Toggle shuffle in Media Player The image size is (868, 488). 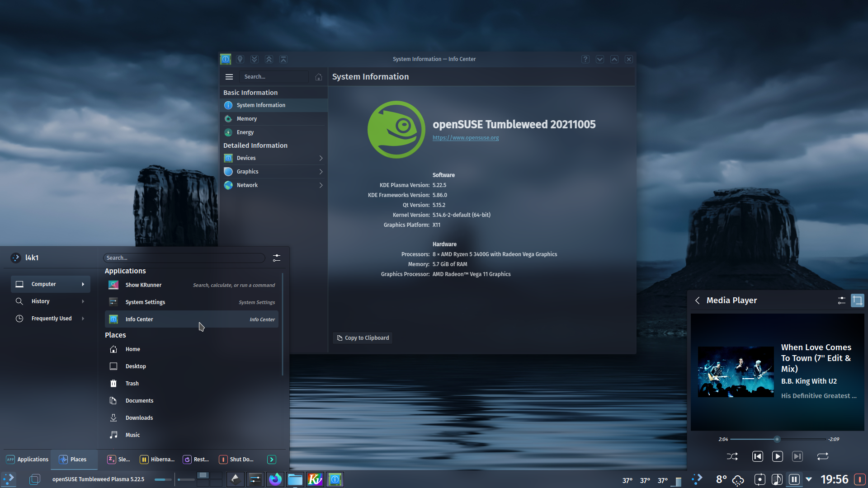pos(732,456)
